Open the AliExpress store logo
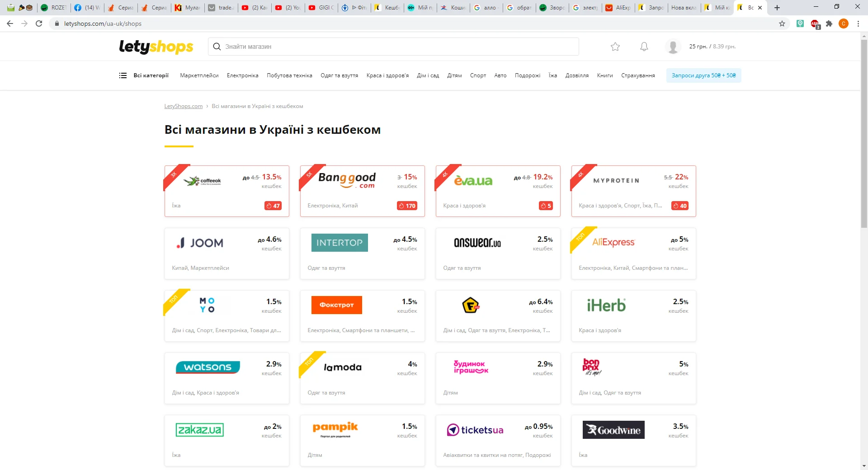The width and height of the screenshot is (868, 470). click(x=613, y=242)
